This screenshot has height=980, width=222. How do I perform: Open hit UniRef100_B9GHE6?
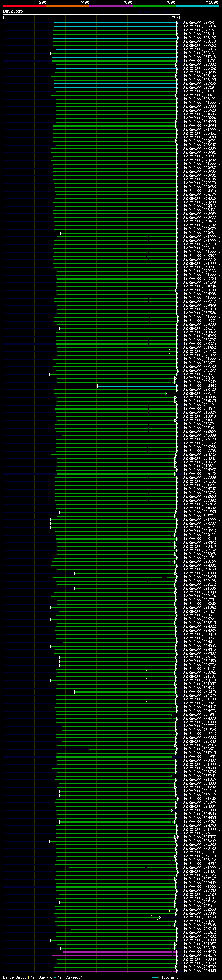[x=199, y=49]
